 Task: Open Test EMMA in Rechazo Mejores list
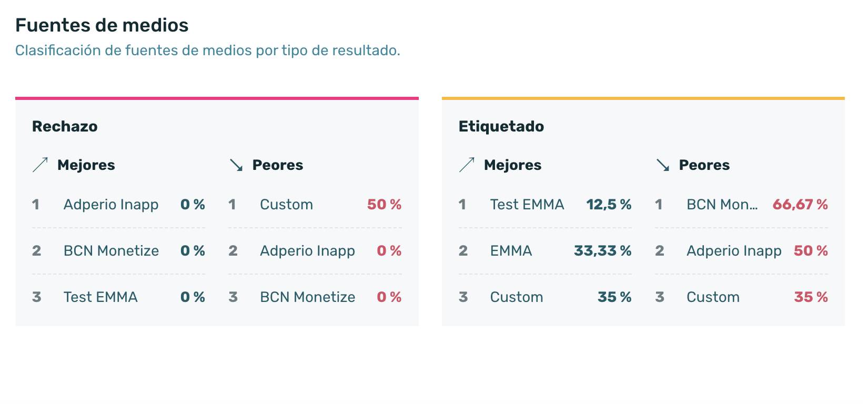click(x=100, y=297)
